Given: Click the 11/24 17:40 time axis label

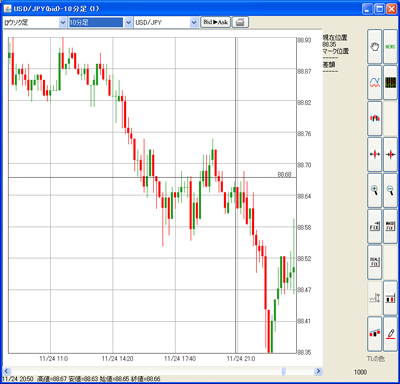Looking at the screenshot, I should pos(180,359).
